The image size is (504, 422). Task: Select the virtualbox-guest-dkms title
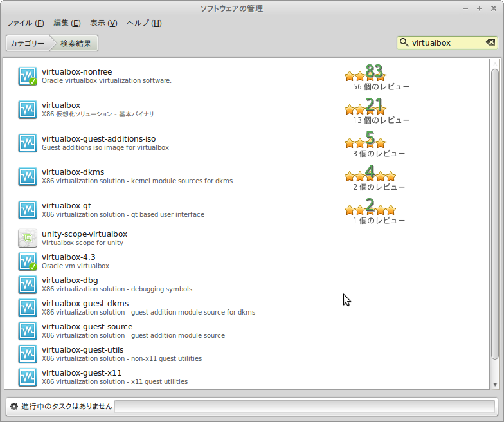85,304
